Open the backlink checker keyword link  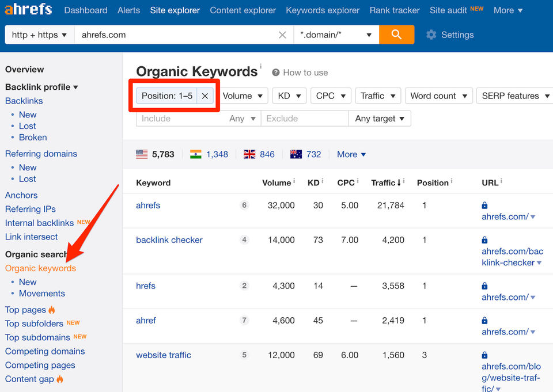pyautogui.click(x=169, y=240)
